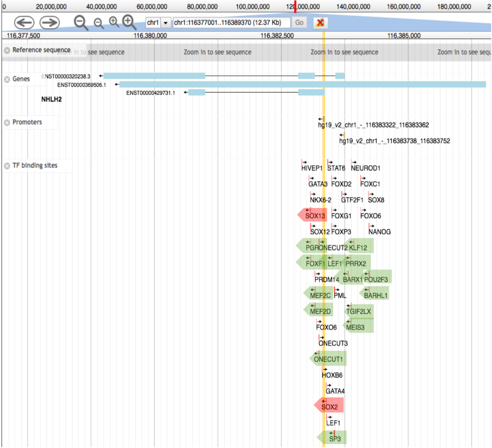Close the Genes track
The image size is (492, 448).
coord(7,79)
